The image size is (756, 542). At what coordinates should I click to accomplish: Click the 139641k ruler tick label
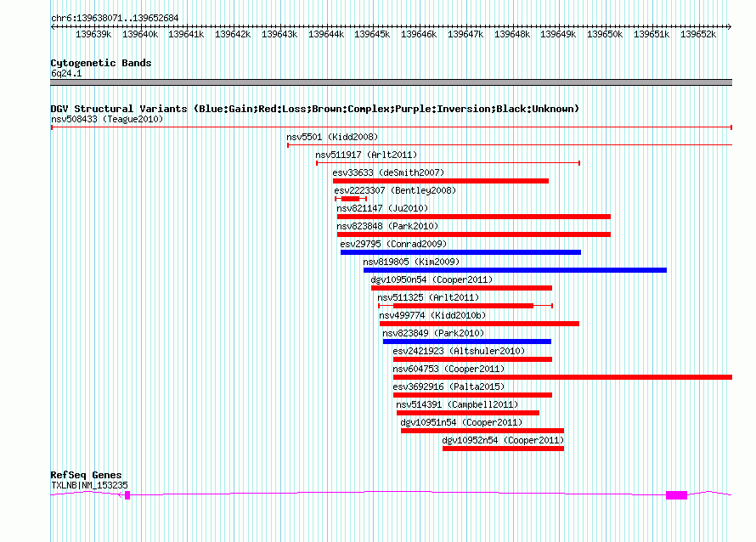click(x=186, y=35)
